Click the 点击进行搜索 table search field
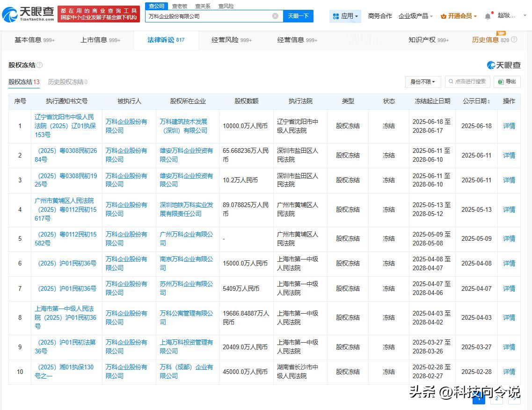This screenshot has height=410, width=532. 467,82
